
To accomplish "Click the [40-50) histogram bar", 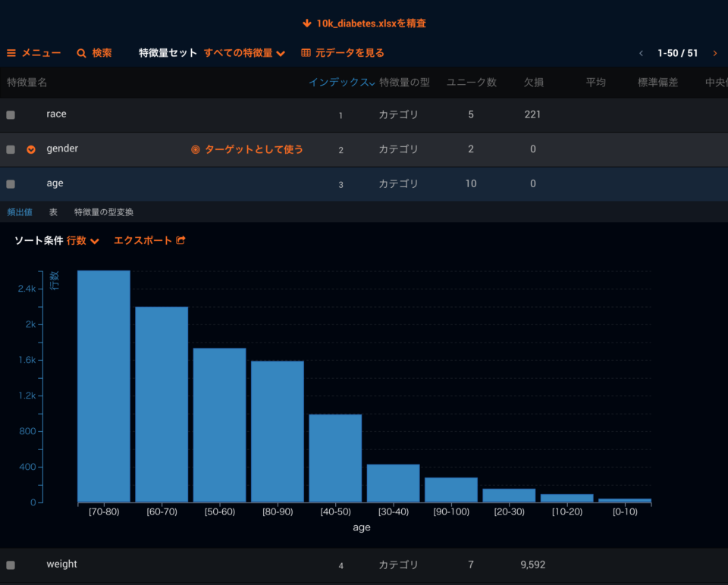I will tap(335, 458).
